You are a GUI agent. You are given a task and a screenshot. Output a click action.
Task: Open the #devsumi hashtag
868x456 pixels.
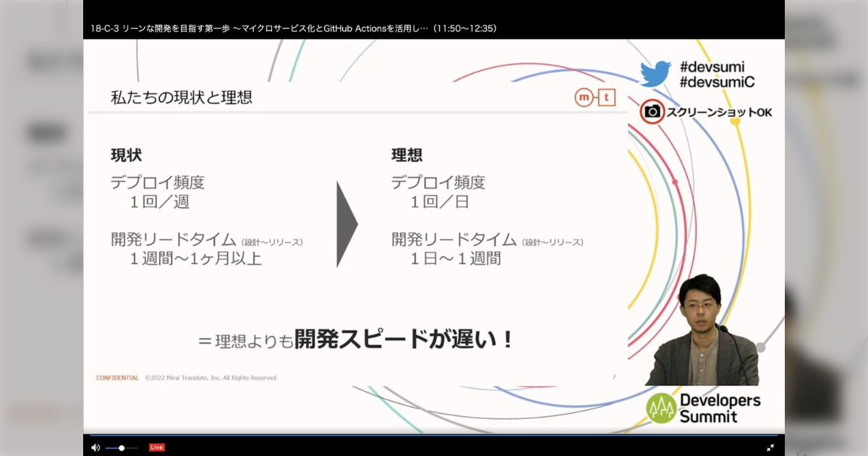[x=715, y=65]
